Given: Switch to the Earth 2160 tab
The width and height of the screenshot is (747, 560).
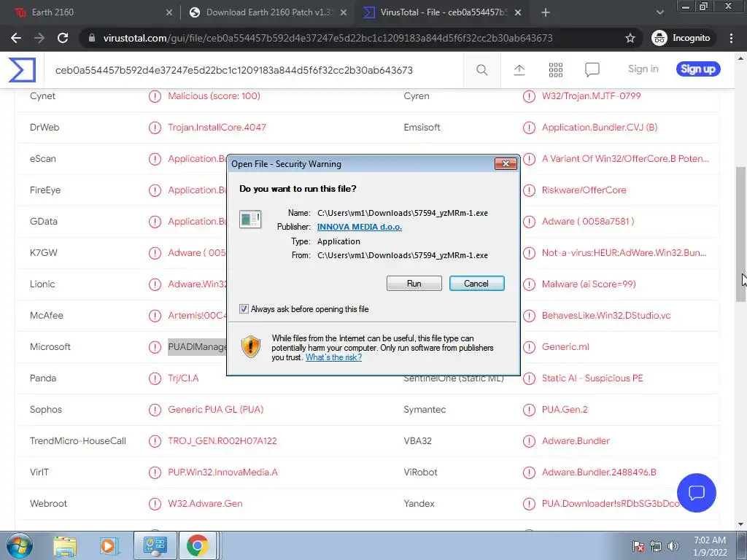Looking at the screenshot, I should [x=90, y=12].
